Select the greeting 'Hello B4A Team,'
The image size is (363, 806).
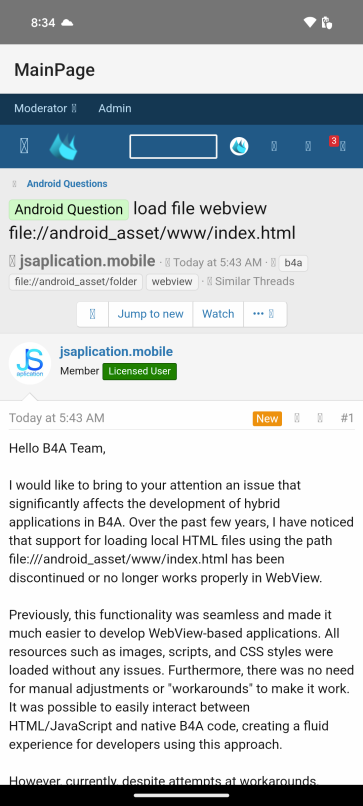(57, 448)
